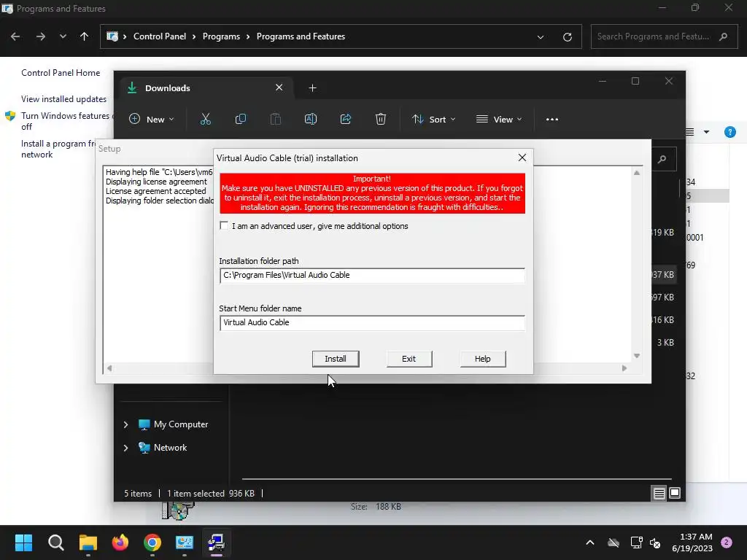Screen dimensions: 747x560
Task: Click the search icon in Downloads window
Action: tap(662, 159)
